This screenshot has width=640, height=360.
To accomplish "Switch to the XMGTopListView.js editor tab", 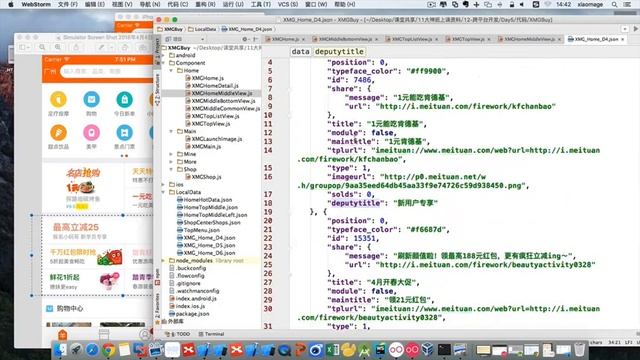I will [x=411, y=39].
